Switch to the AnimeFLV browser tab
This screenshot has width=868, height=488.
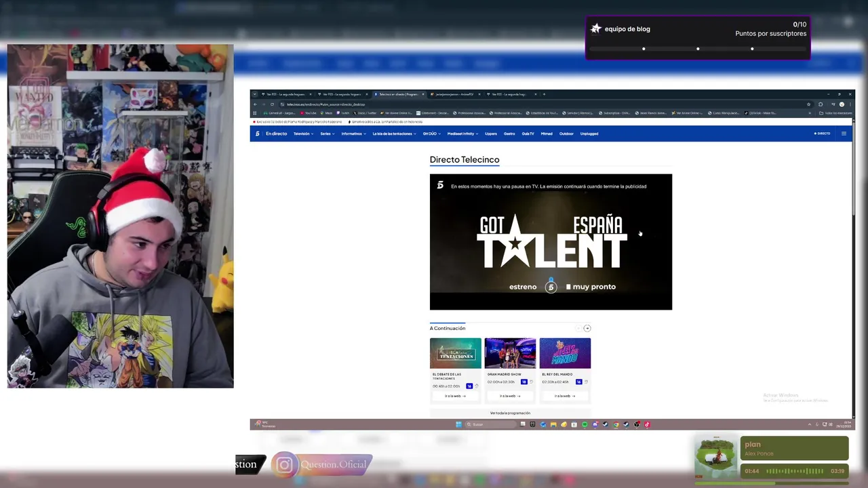[x=456, y=94]
